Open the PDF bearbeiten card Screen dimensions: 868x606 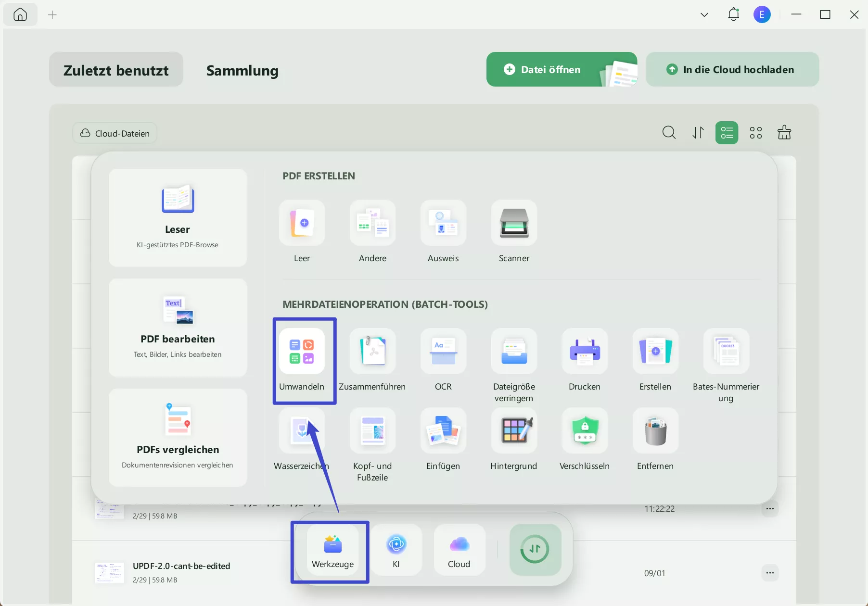tap(178, 328)
